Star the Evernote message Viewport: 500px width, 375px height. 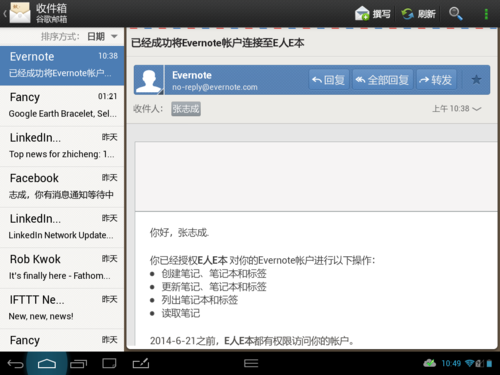(x=476, y=80)
